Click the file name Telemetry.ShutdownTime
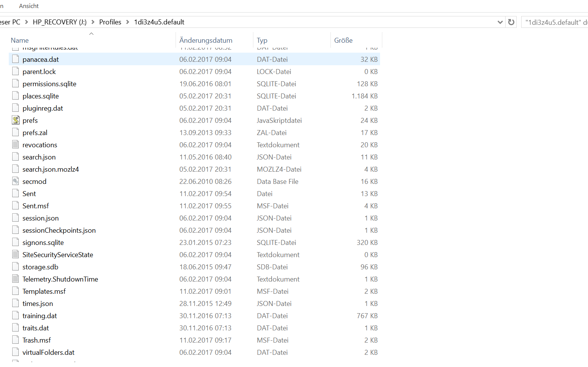588x367 pixels. pos(60,279)
